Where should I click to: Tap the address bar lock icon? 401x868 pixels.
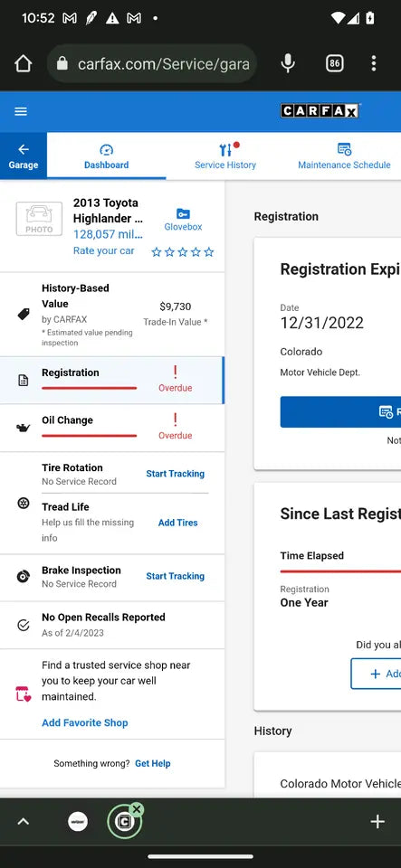(62, 63)
